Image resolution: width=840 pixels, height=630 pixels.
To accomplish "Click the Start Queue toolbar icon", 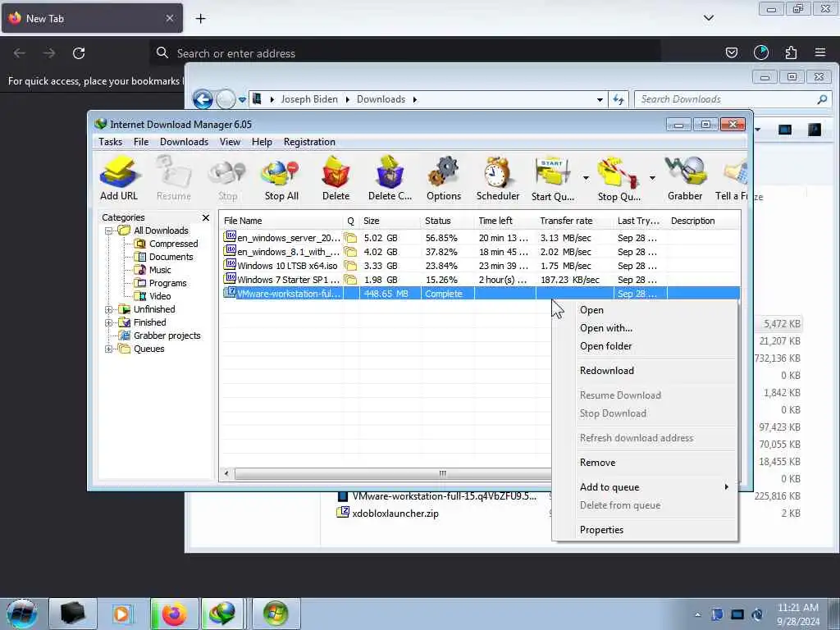I will pyautogui.click(x=552, y=178).
